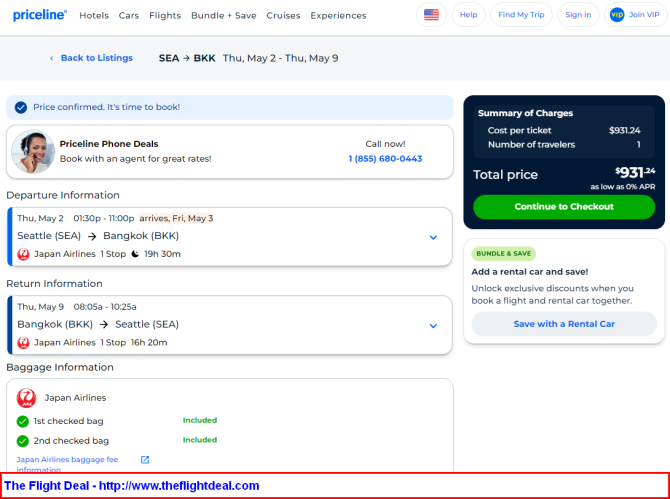Go Back to Listings
Viewport: 670px width, 499px height.
coord(97,58)
